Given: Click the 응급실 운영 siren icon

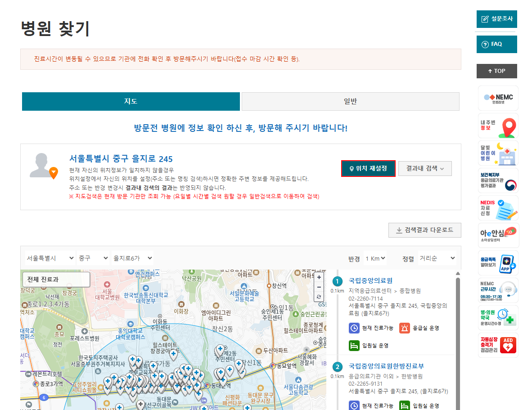Looking at the screenshot, I should 405,328.
